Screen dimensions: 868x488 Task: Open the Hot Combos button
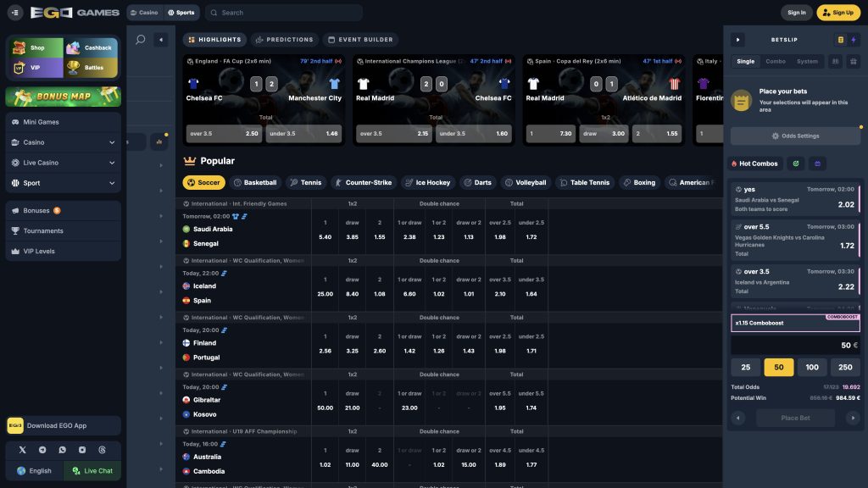[754, 164]
